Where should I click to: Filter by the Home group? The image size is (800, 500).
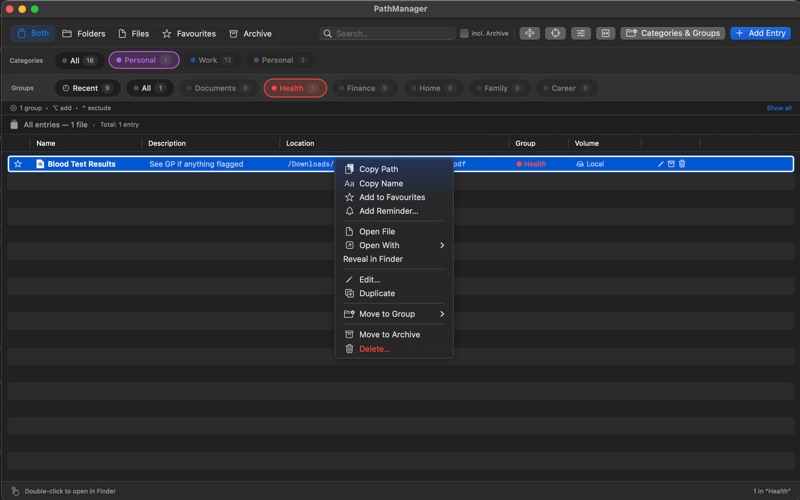pyautogui.click(x=434, y=88)
